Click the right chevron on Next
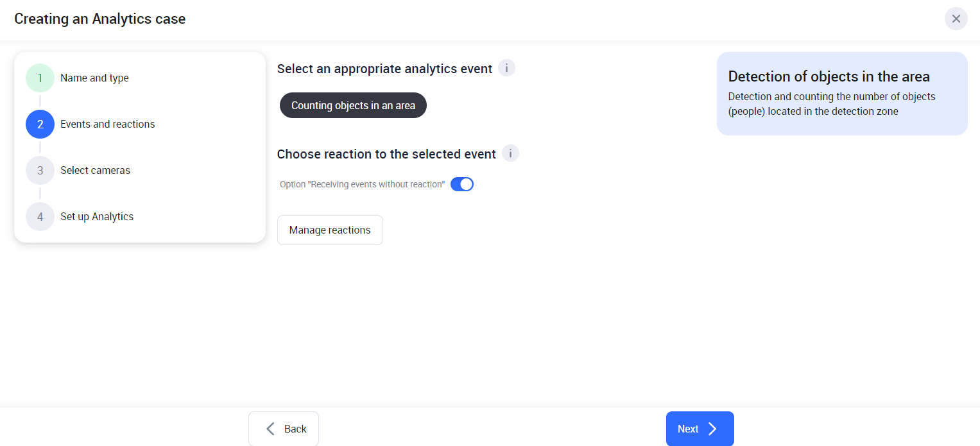This screenshot has width=980, height=446. (712, 429)
